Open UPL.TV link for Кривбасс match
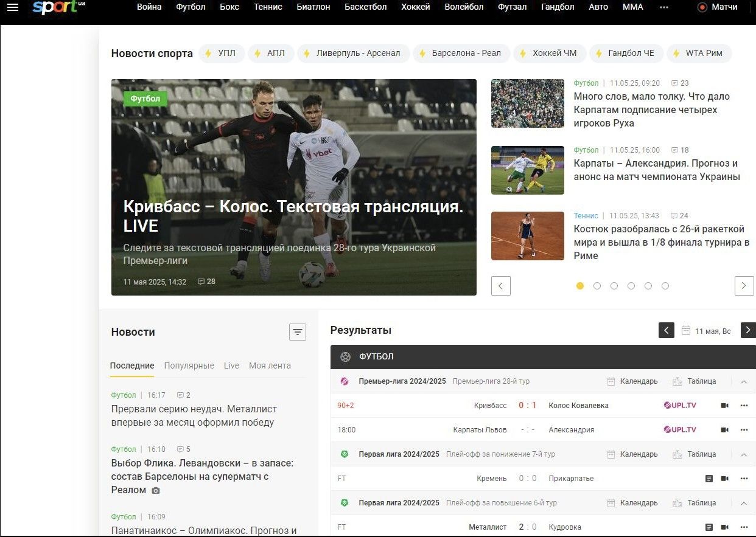 (x=680, y=406)
